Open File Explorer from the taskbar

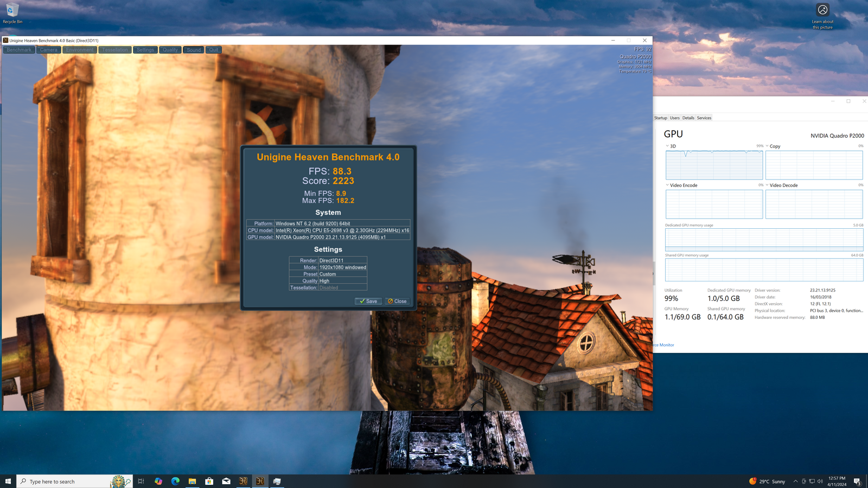(x=192, y=481)
